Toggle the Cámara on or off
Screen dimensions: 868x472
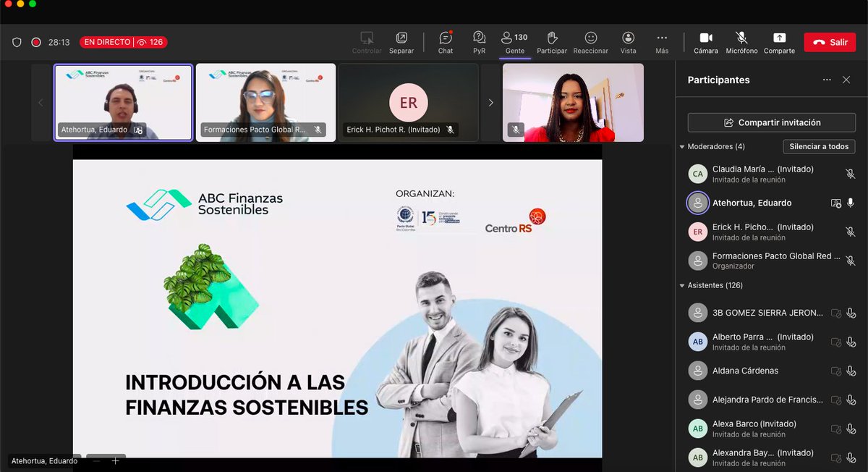(706, 42)
